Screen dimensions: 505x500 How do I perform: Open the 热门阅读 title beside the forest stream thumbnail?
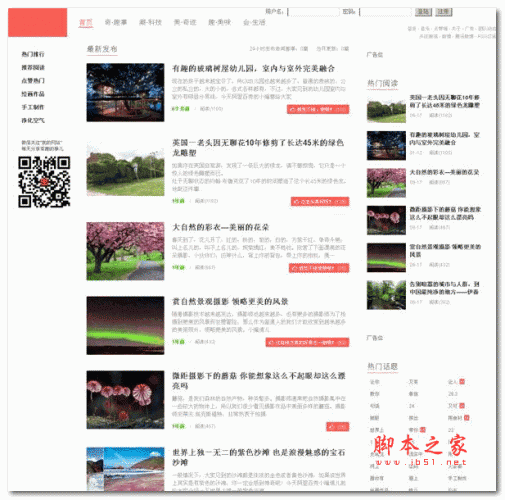click(x=444, y=288)
